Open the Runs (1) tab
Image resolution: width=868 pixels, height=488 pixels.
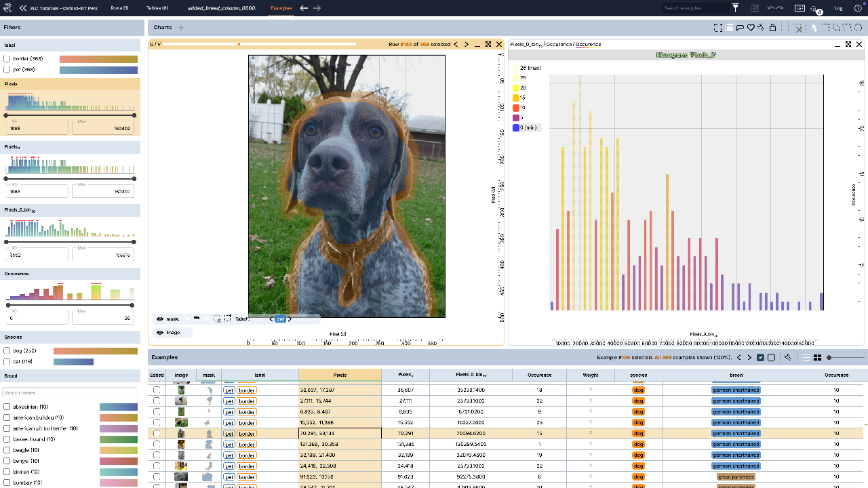click(120, 8)
